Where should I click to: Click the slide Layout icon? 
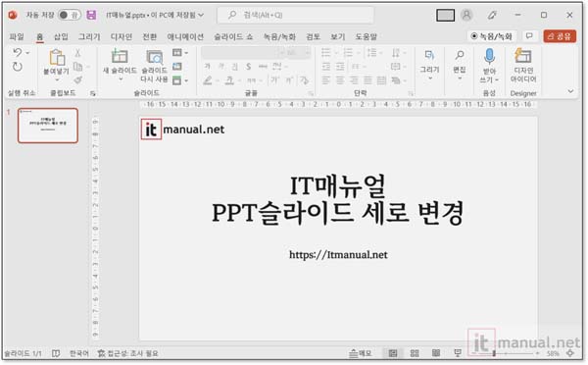tap(177, 53)
